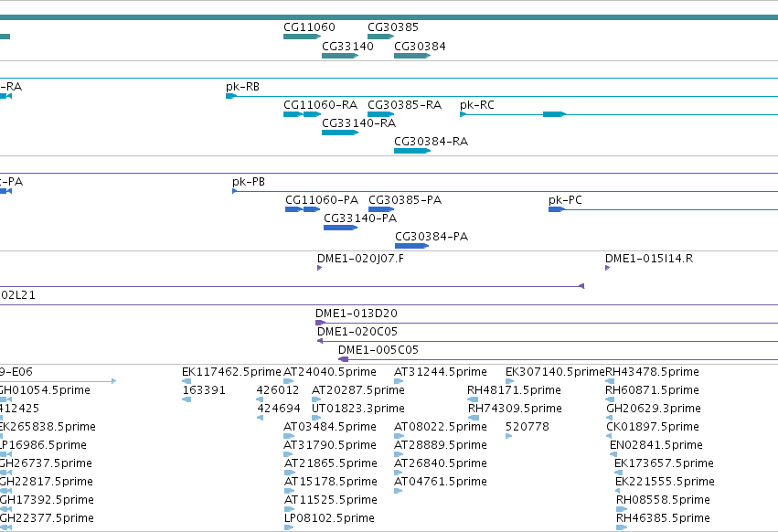Select EST AT11525.5prime
The height and width of the screenshot is (532, 778).
click(289, 510)
